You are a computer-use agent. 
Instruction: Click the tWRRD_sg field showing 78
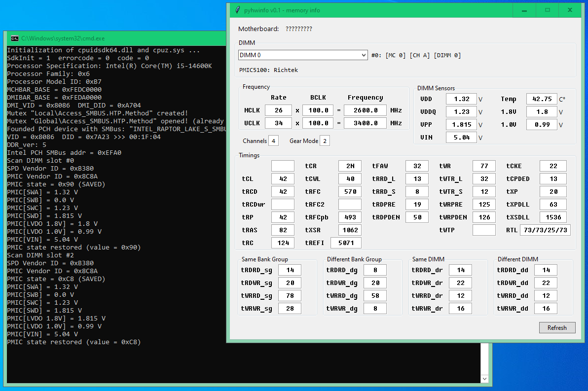pos(290,295)
